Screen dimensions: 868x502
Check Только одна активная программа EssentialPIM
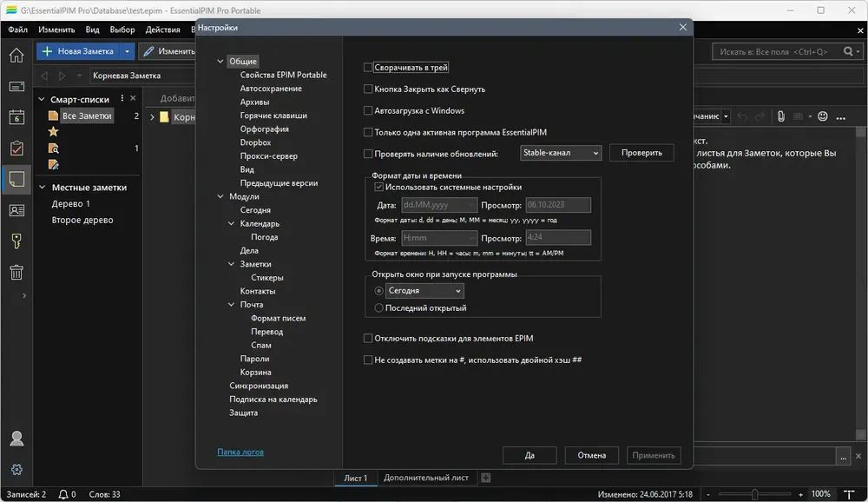367,132
